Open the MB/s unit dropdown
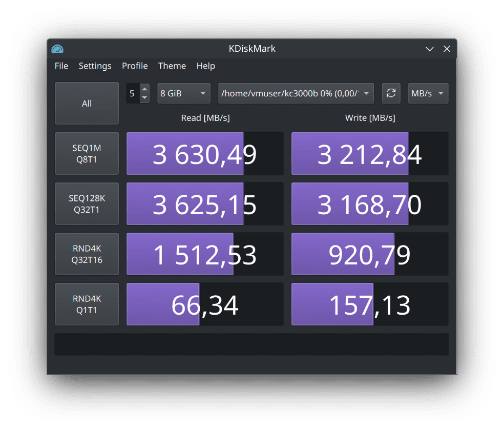The image size is (504, 430). coord(428,93)
